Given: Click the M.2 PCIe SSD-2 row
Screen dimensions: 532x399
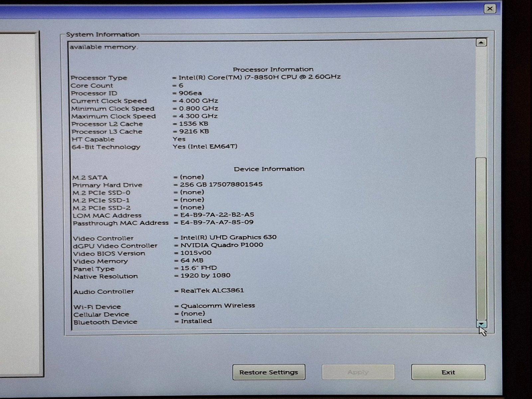Looking at the screenshot, I should coord(138,208).
